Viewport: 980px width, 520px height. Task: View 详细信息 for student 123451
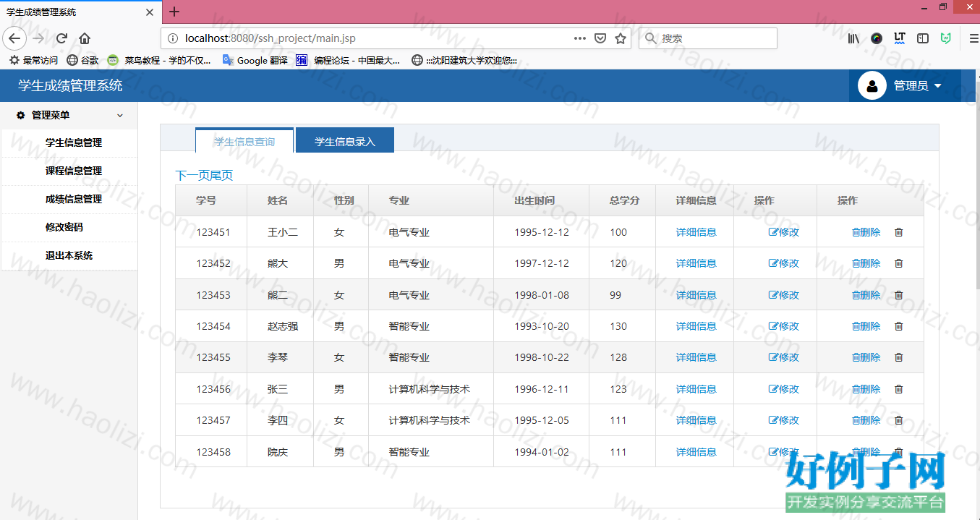click(696, 232)
